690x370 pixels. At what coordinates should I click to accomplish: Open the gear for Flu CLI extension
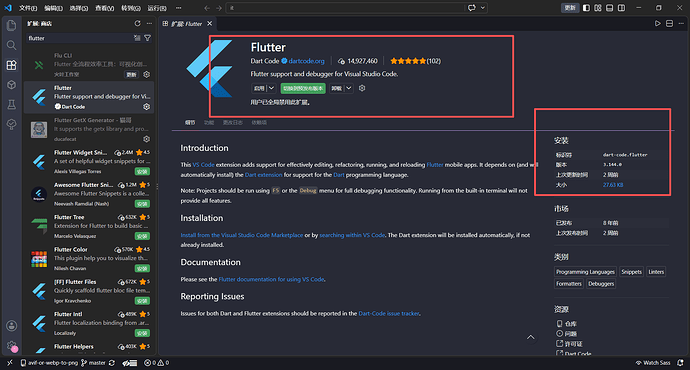click(x=147, y=74)
